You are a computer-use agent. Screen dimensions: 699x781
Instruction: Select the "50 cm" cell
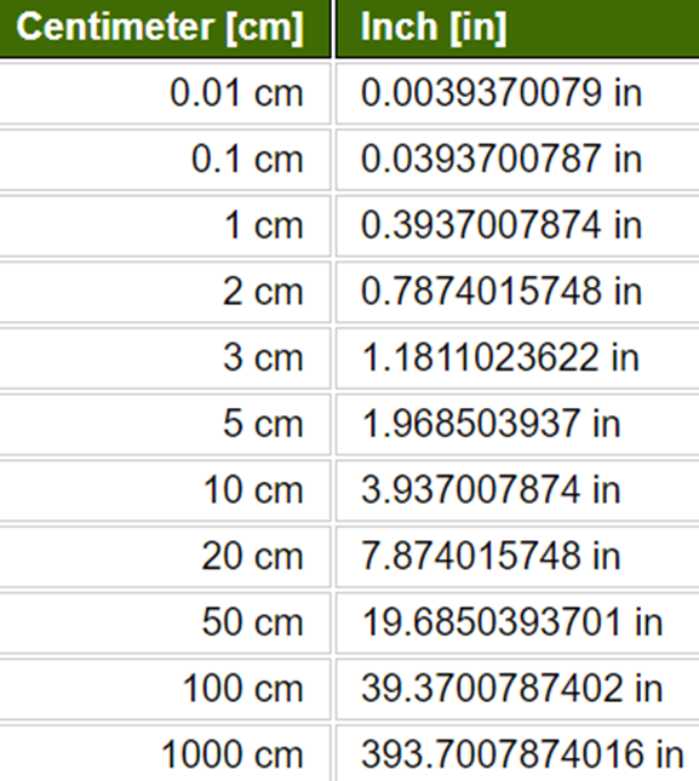(165, 623)
